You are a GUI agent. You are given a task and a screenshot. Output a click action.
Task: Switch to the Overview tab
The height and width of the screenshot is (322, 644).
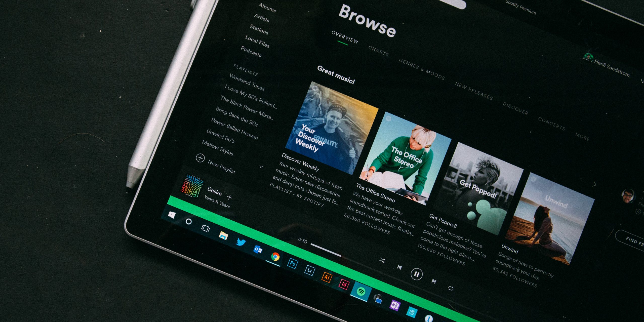[x=345, y=37]
